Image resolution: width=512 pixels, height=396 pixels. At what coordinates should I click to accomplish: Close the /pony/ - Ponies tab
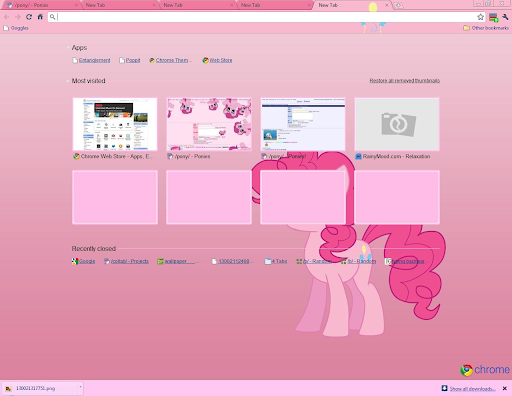(76, 5)
